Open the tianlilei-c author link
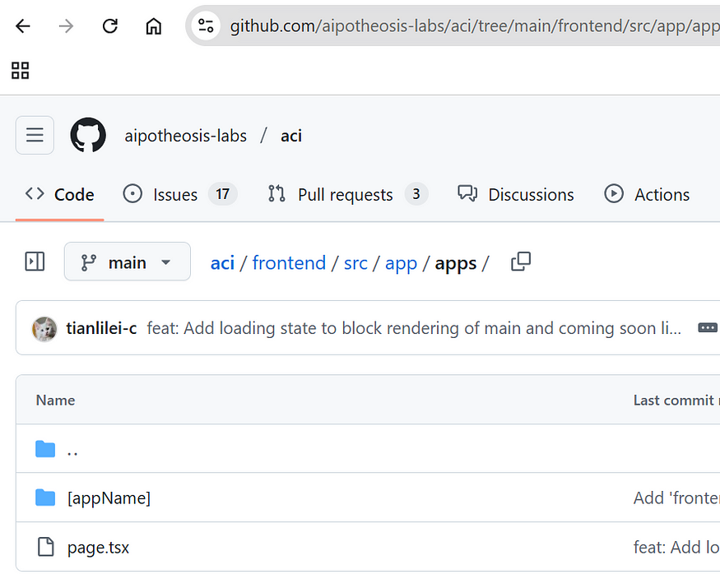This screenshot has height=588, width=720. [101, 328]
